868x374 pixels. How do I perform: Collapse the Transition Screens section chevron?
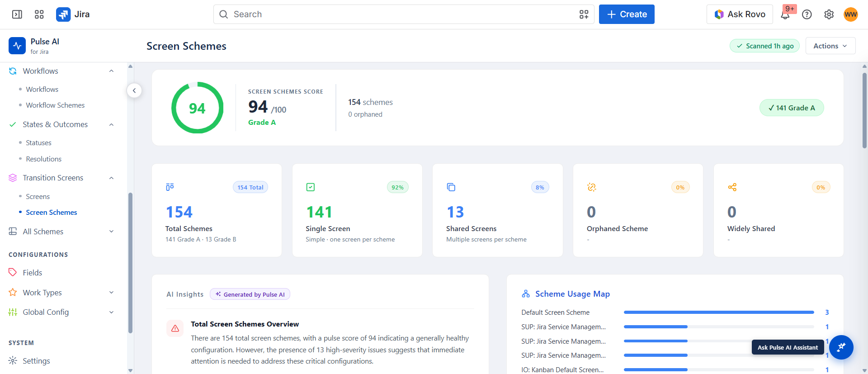[111, 178]
